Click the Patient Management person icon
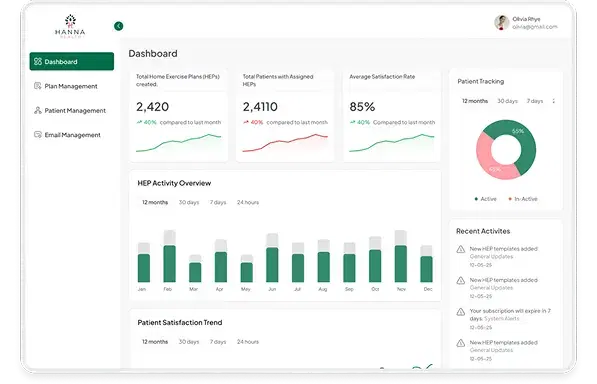This screenshot has width=597, height=384. pos(37,110)
